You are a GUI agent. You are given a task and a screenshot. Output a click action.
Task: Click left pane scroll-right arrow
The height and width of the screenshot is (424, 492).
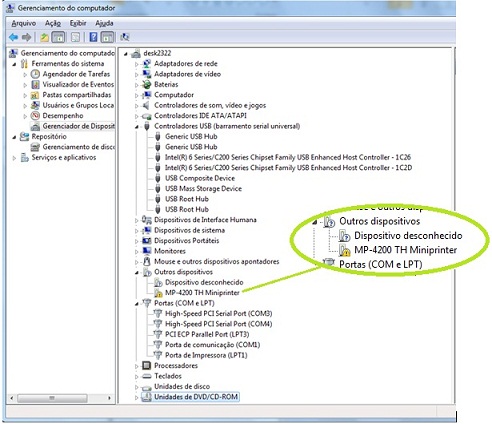click(109, 398)
